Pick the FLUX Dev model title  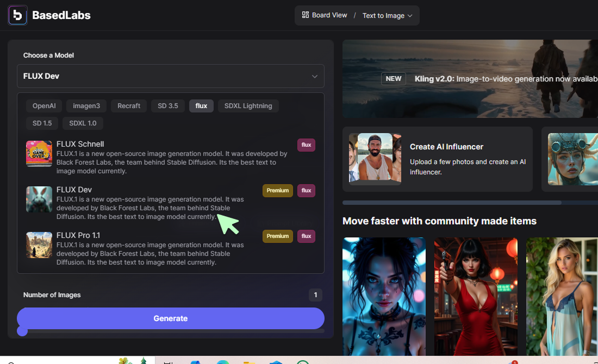(74, 190)
